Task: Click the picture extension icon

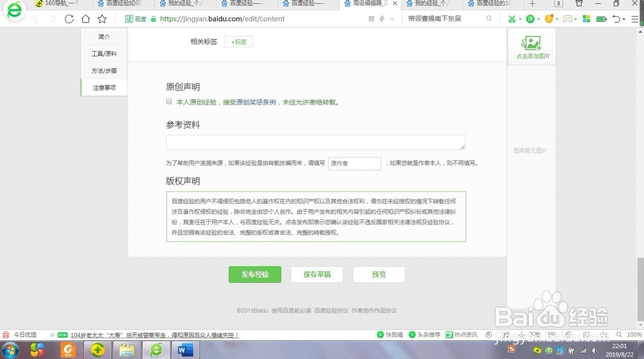Action: [x=567, y=19]
